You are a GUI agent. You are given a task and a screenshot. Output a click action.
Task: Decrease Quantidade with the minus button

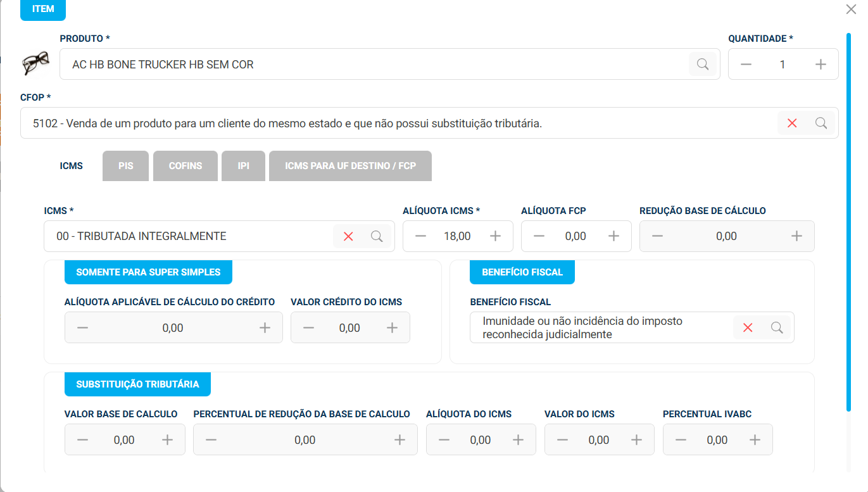click(746, 65)
